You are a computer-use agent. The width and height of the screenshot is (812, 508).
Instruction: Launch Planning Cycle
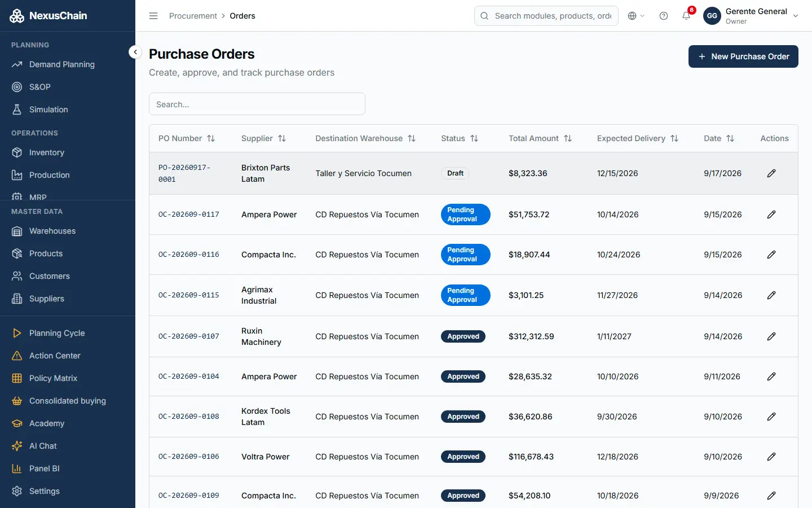click(57, 333)
